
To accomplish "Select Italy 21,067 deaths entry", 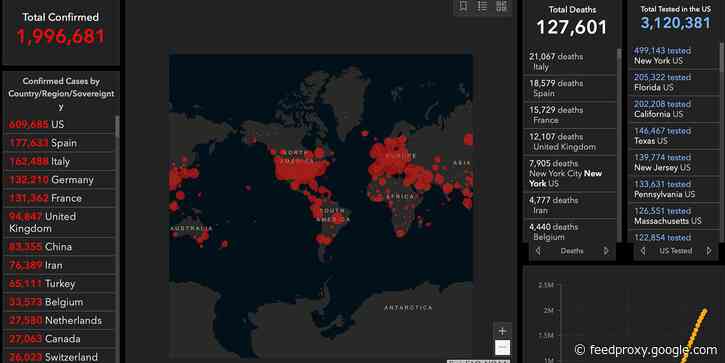I will [x=571, y=62].
